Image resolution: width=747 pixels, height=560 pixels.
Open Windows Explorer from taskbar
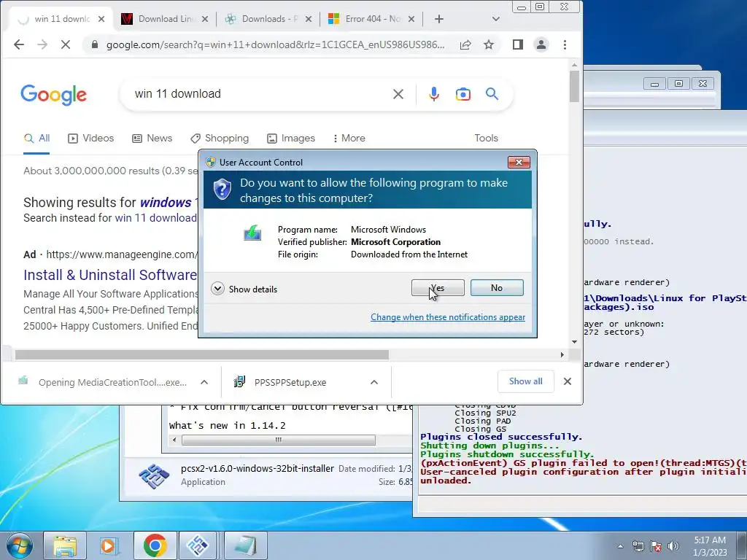coord(65,545)
